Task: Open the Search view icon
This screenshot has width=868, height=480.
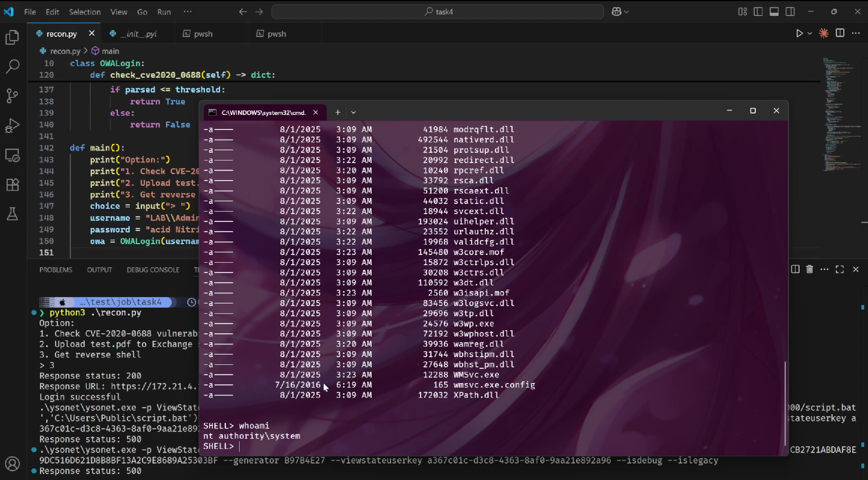Action: [x=12, y=66]
